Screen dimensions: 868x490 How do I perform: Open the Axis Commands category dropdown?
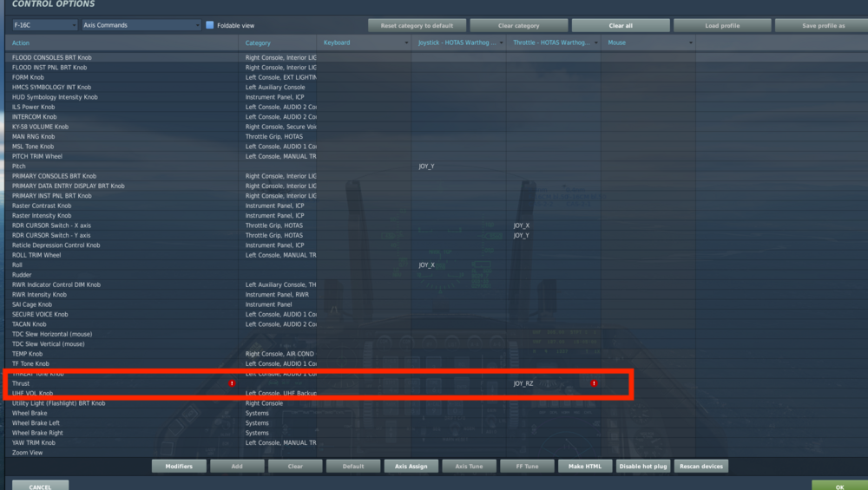141,25
